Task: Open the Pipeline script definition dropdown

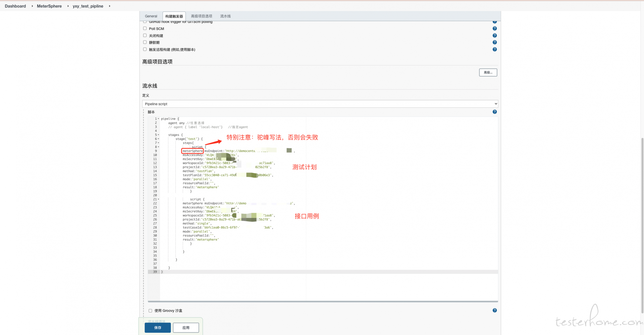Action: point(320,104)
